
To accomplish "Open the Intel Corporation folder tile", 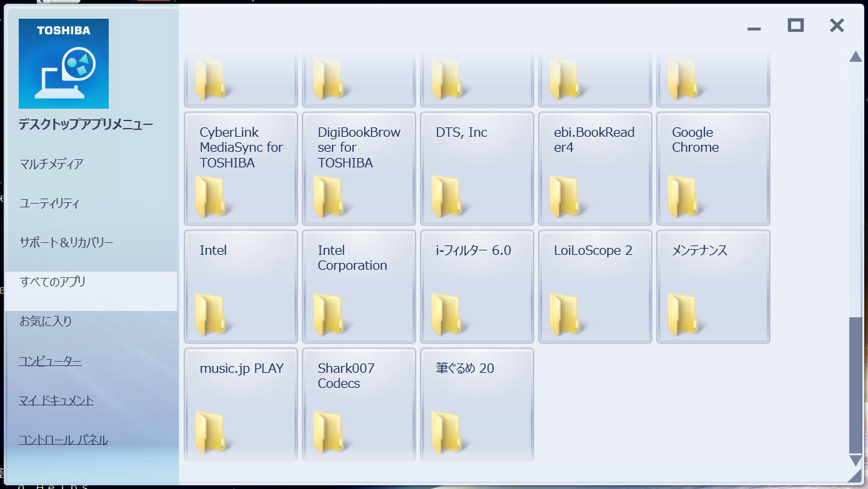I will point(359,287).
